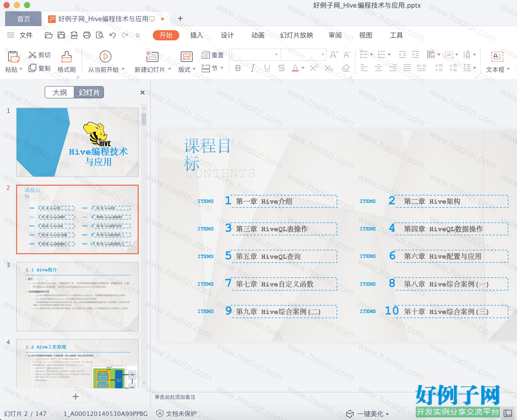Insert a text box 文本框

pos(497,62)
